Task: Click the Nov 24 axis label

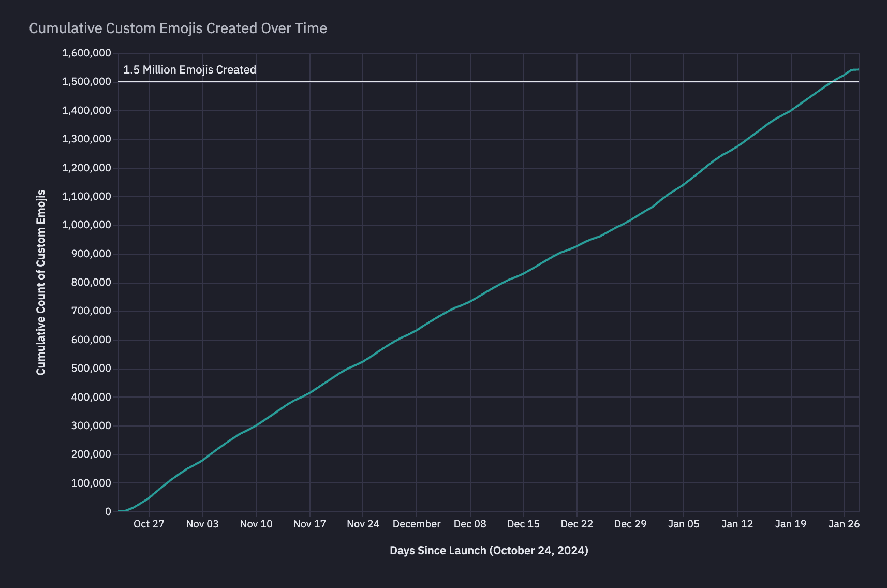Action: (x=363, y=524)
